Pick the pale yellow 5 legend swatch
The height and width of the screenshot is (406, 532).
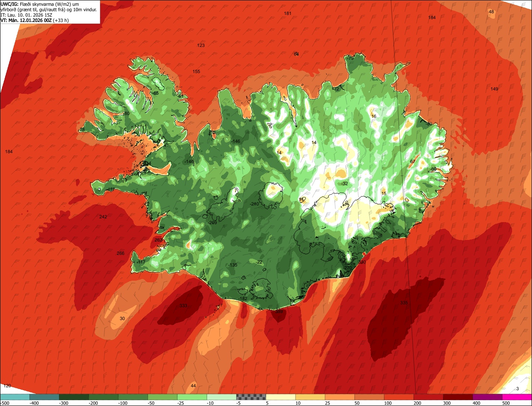(281, 396)
